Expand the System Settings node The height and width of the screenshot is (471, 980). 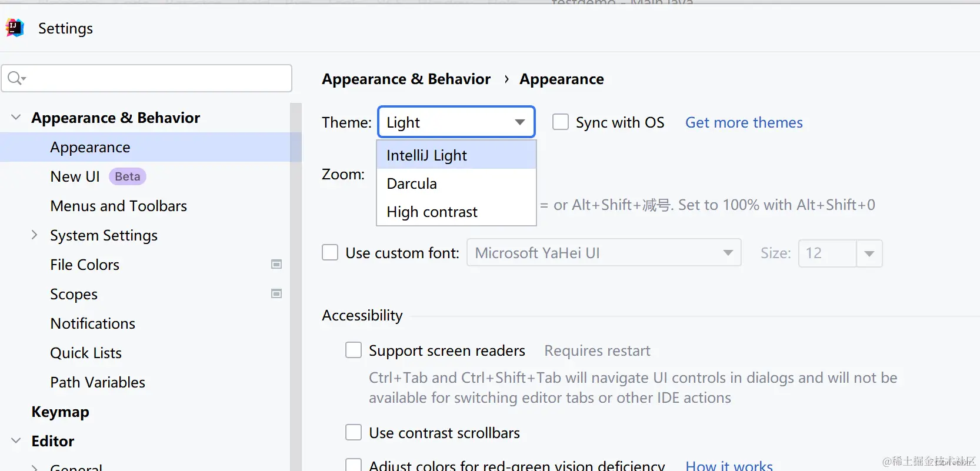click(x=34, y=235)
